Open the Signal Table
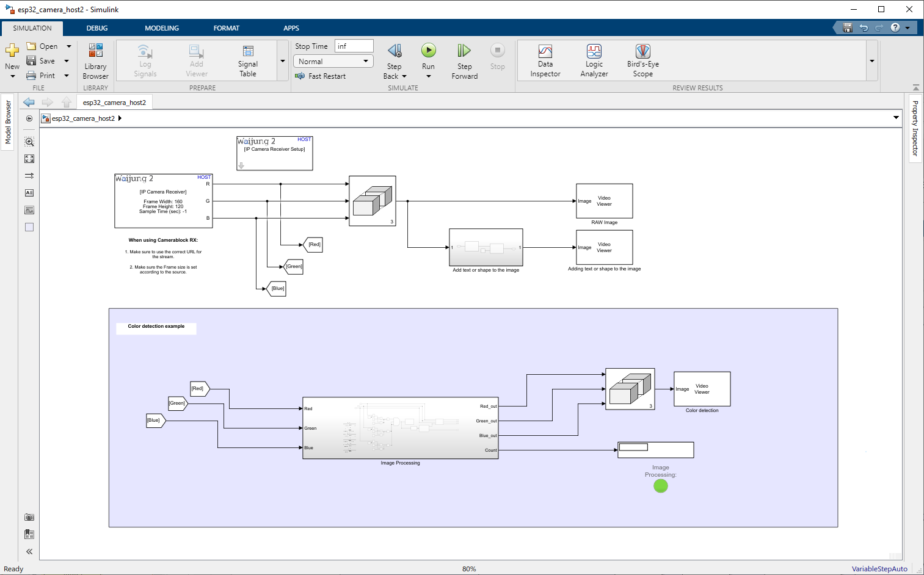The width and height of the screenshot is (924, 575). coord(248,61)
